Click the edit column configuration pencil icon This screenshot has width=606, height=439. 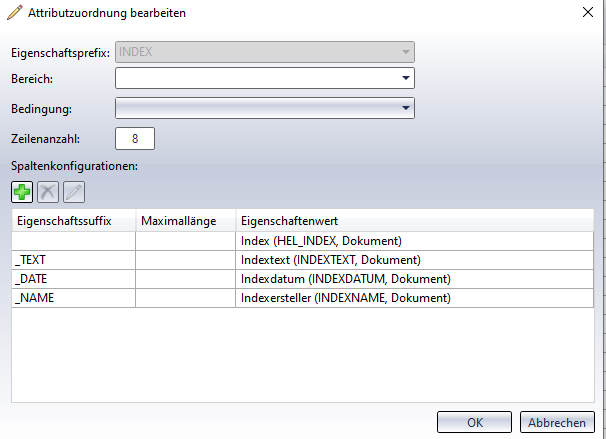[72, 192]
